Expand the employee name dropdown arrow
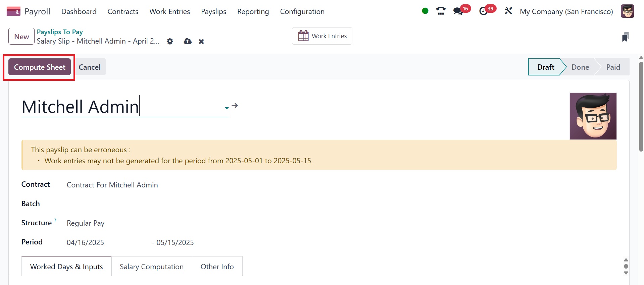 click(x=227, y=108)
